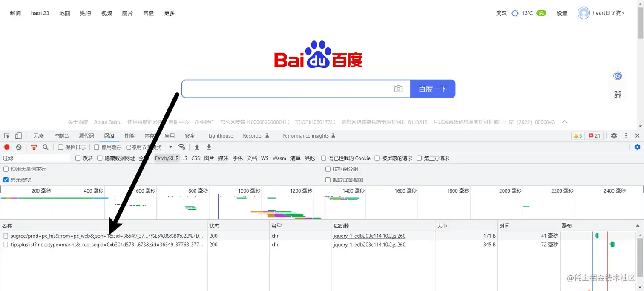644x291 pixels.
Task: Open 新闻 link in top nav
Action: 15,13
